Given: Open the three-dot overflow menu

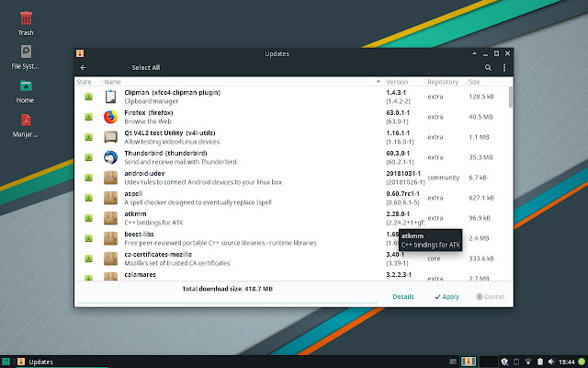Looking at the screenshot, I should click(x=504, y=67).
